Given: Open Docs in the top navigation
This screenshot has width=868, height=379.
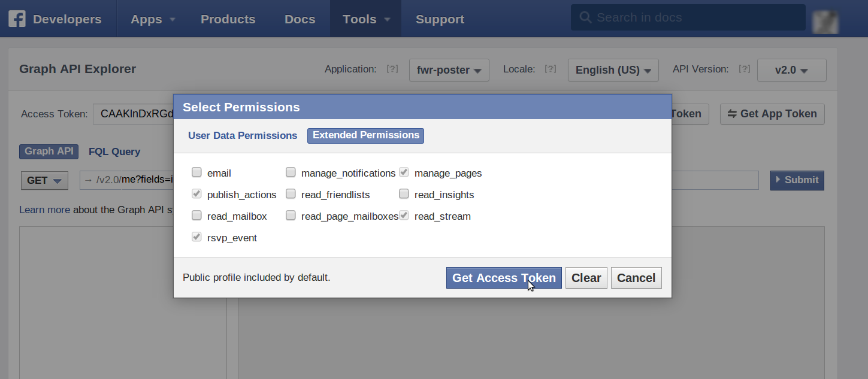Looking at the screenshot, I should 300,19.
